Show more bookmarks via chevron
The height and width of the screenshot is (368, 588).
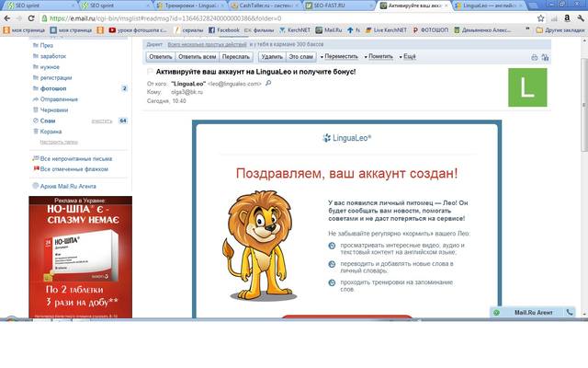click(527, 29)
